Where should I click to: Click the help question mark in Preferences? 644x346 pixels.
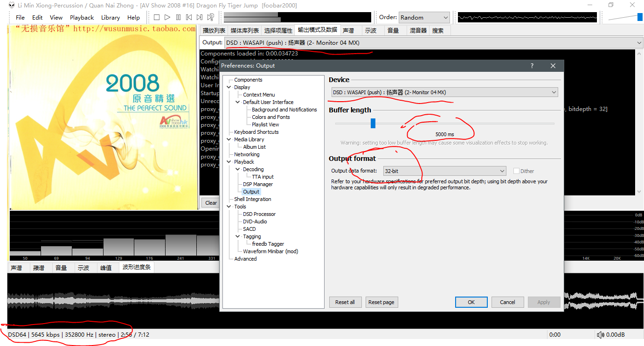[532, 66]
